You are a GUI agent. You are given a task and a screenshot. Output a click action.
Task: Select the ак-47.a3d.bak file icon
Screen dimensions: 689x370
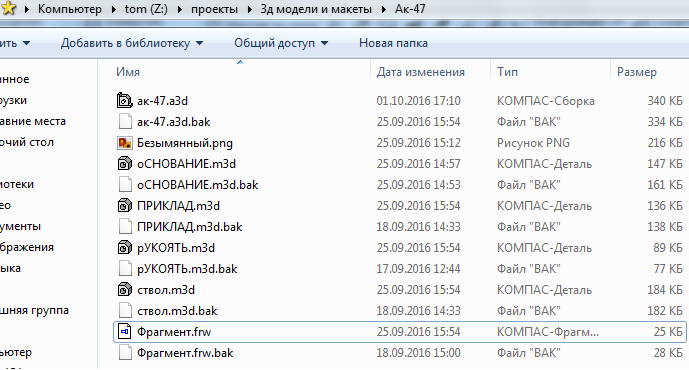click(125, 122)
